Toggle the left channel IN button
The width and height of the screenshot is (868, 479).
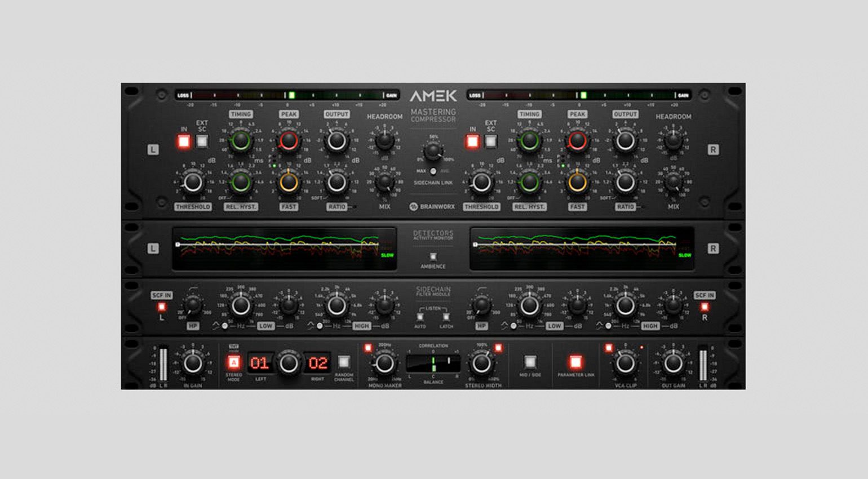coord(184,141)
